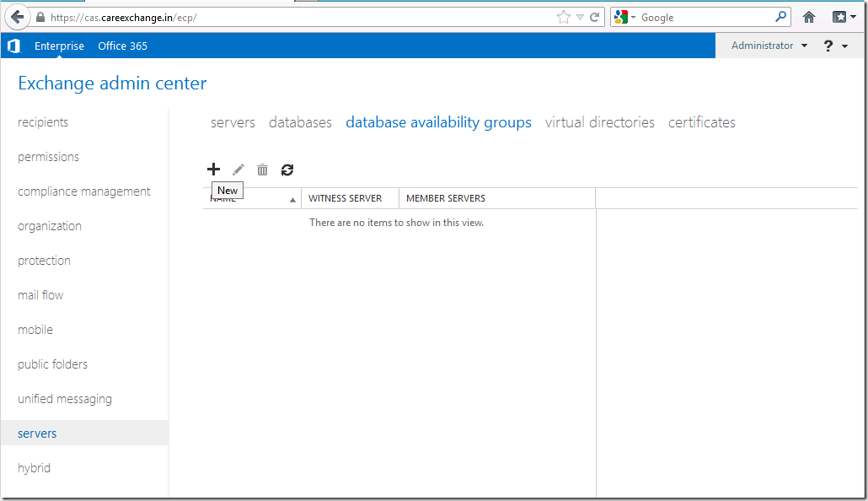Image resolution: width=868 pixels, height=501 pixels.
Task: Open the help question mark
Action: pos(828,46)
